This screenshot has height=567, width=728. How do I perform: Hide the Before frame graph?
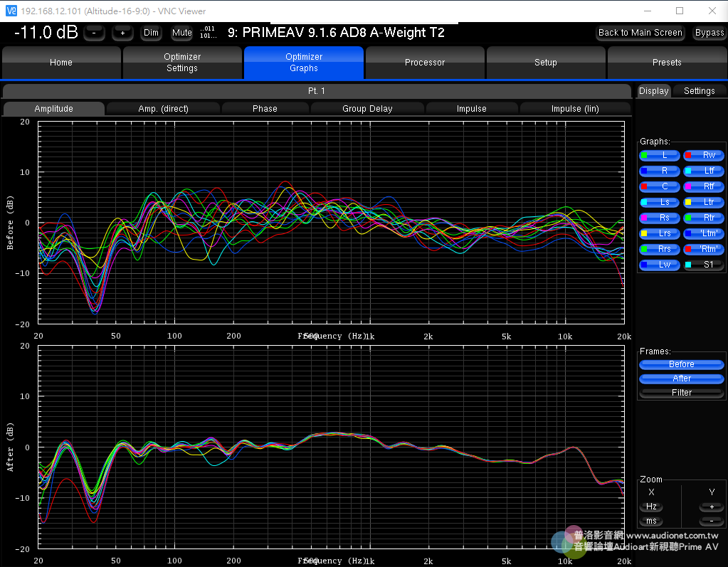(x=681, y=364)
